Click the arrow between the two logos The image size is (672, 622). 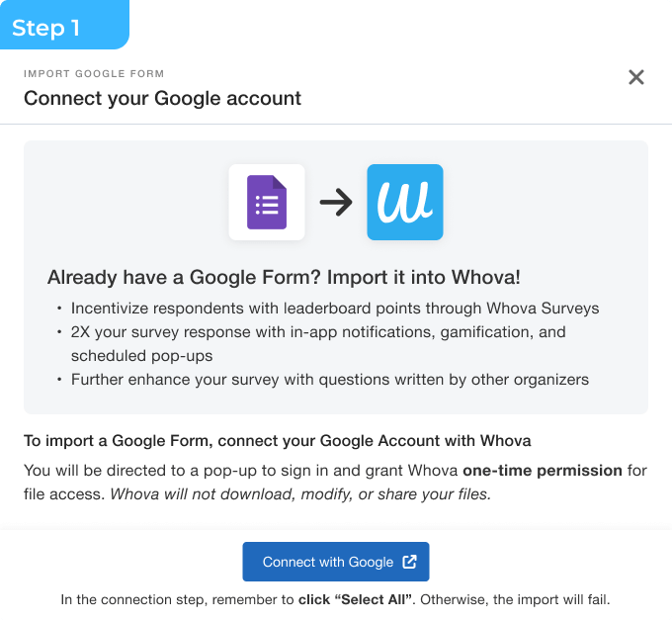(336, 203)
